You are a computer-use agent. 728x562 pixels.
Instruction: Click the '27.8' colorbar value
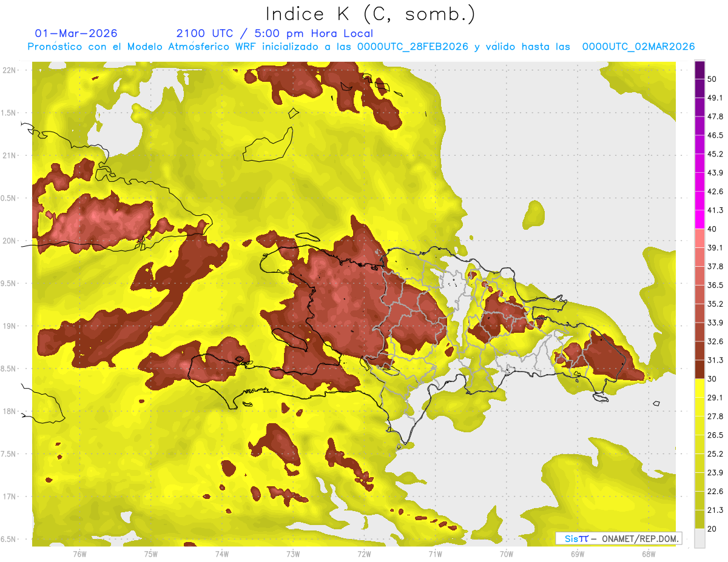715,416
